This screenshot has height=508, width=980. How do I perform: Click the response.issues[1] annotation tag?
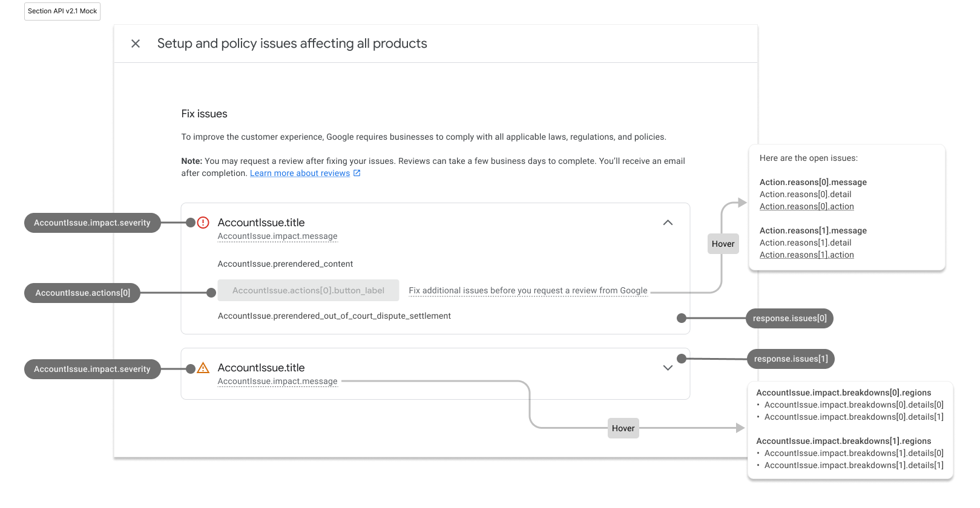791,359
